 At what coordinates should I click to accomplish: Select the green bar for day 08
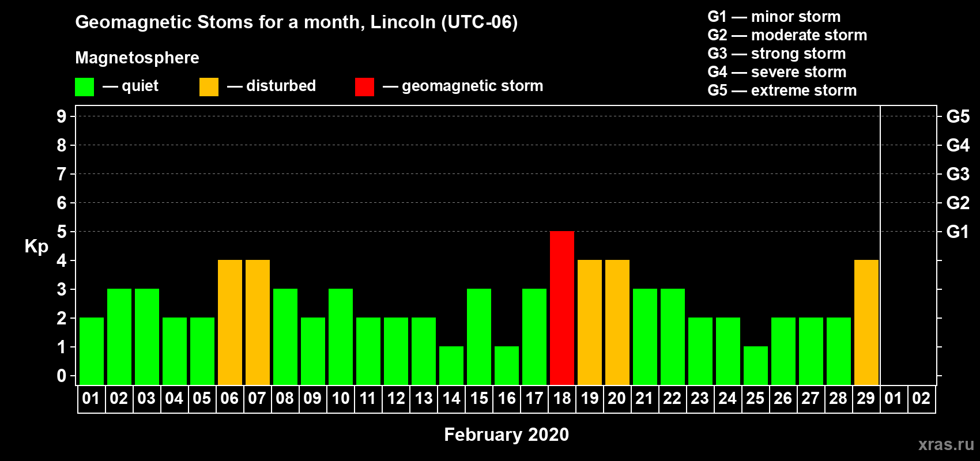[285, 337]
